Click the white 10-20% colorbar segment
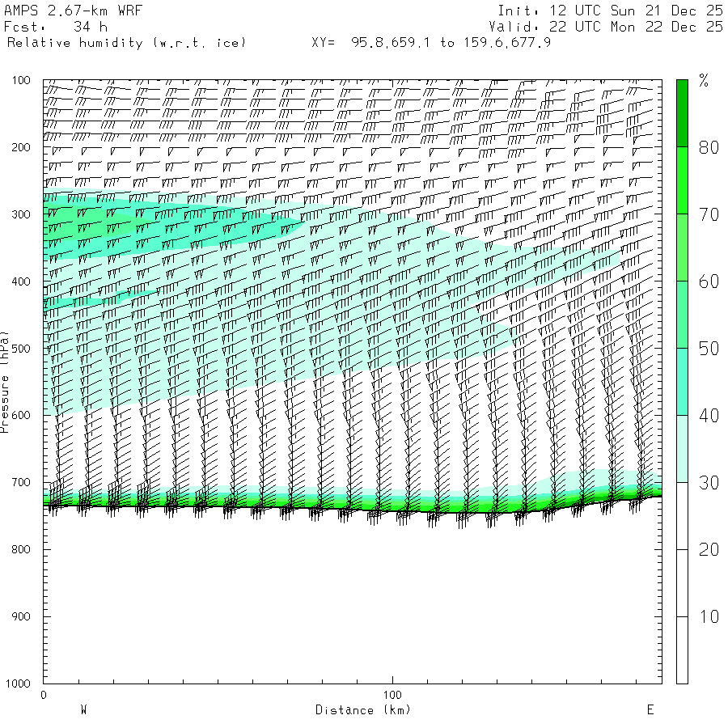Viewport: 728px width, 728px height. 682,583
